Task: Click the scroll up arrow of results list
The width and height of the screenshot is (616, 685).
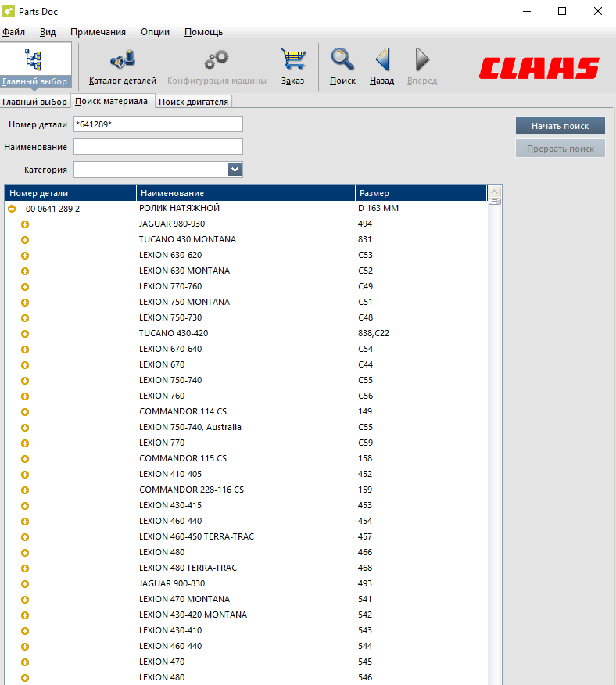Action: 495,192
